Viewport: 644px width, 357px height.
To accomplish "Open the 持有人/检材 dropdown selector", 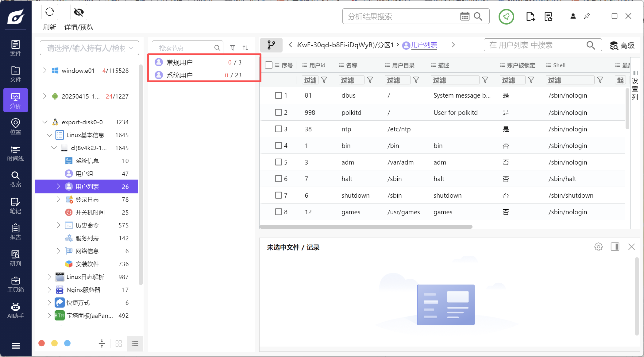I will (x=89, y=48).
